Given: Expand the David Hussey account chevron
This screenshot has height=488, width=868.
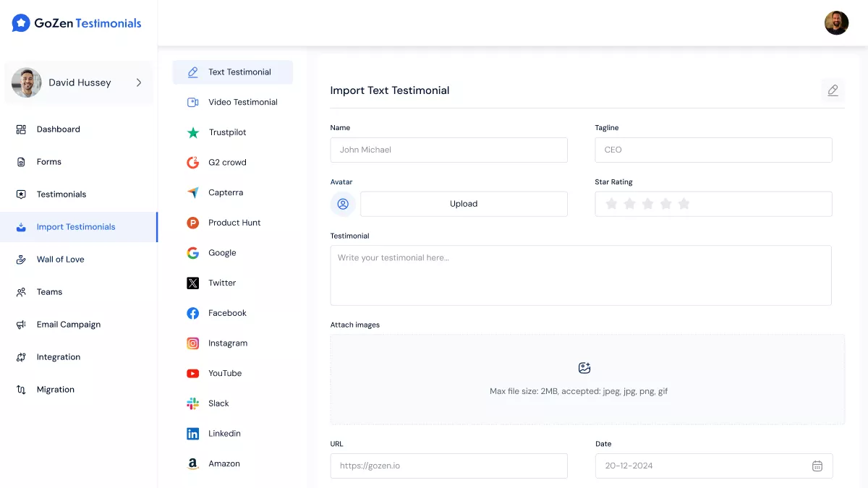Looking at the screenshot, I should (139, 82).
